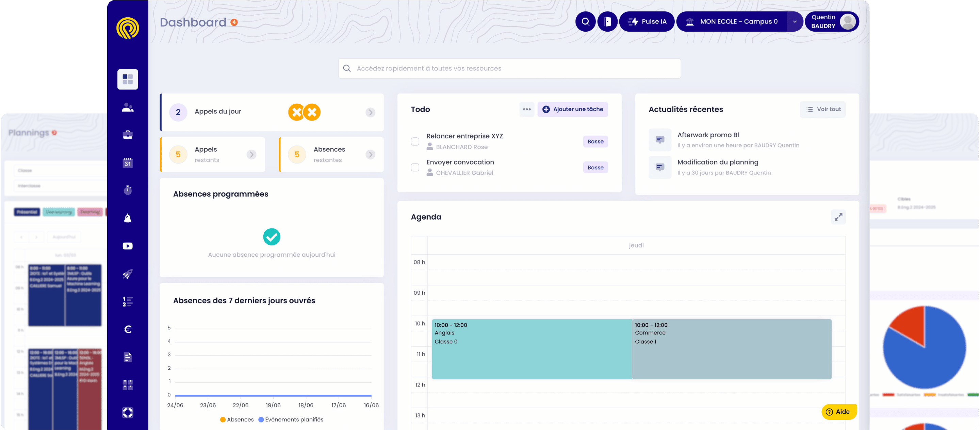Viewport: 980px width, 430px height.
Task: Open the document icon in sidebar
Action: (128, 357)
